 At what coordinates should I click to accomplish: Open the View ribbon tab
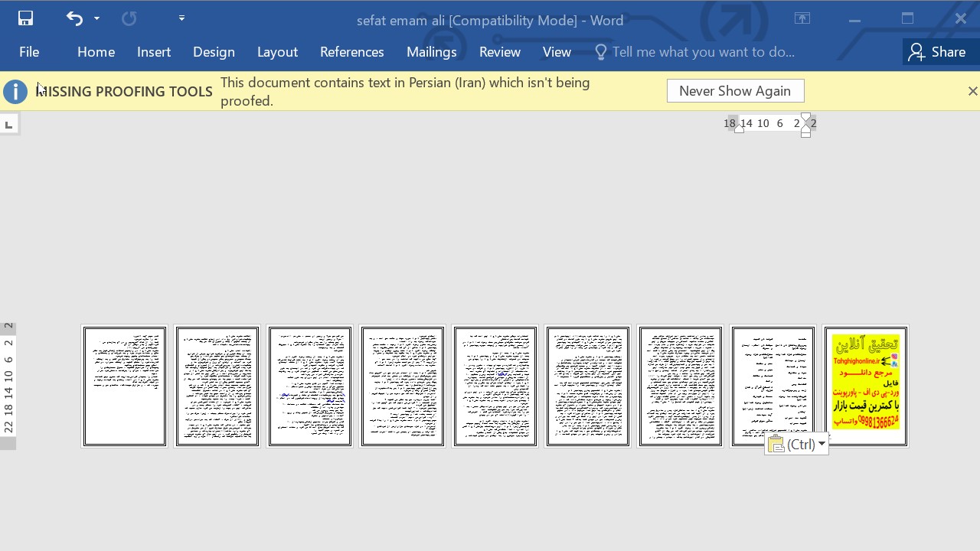[557, 52]
